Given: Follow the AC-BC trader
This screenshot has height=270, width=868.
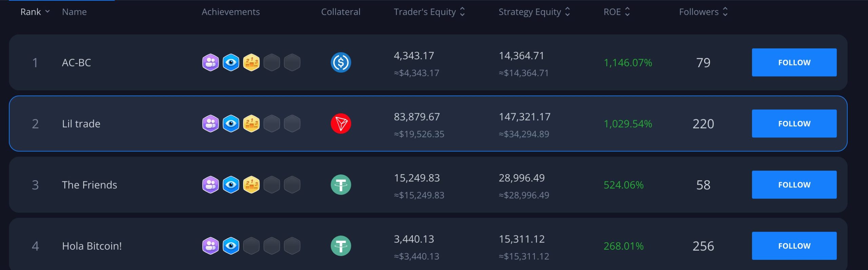Looking at the screenshot, I should tap(794, 63).
